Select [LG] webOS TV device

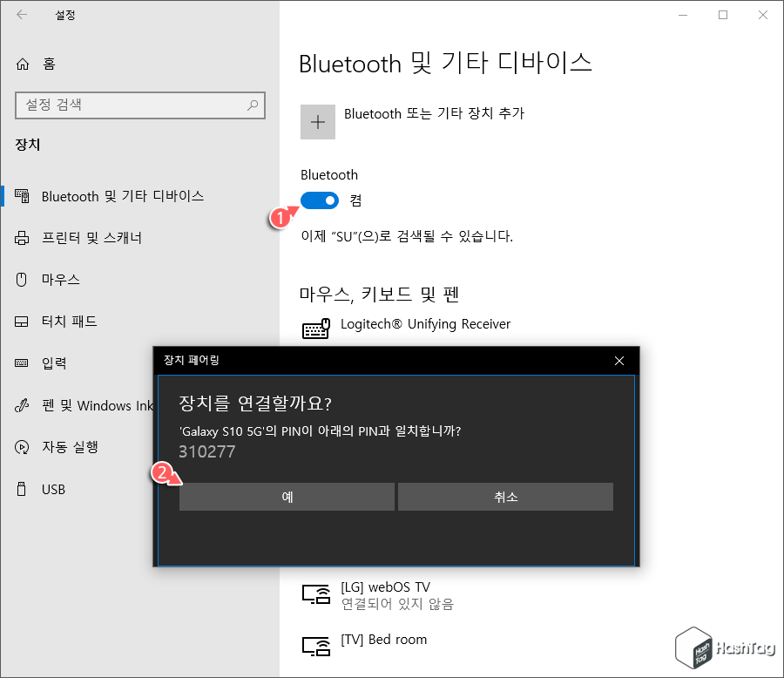(x=386, y=587)
